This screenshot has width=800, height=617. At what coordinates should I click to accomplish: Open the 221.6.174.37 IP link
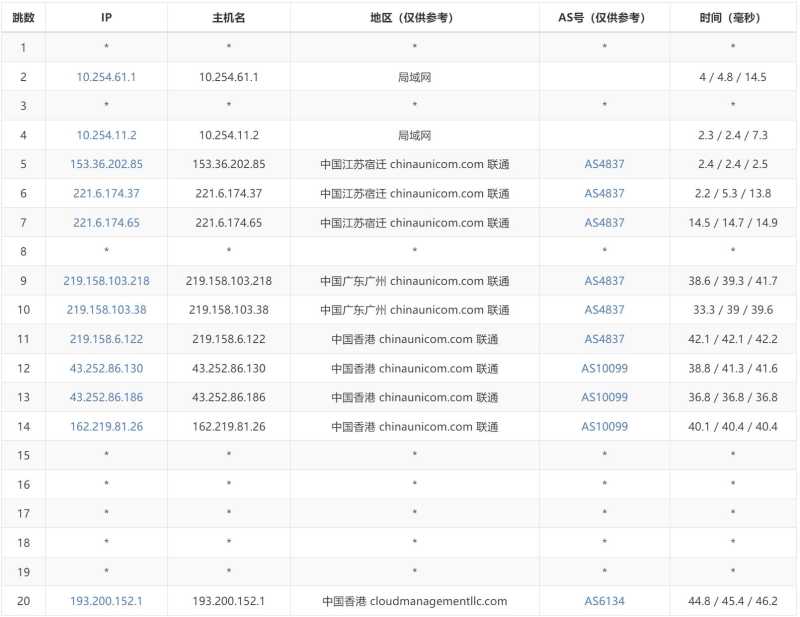coord(105,193)
